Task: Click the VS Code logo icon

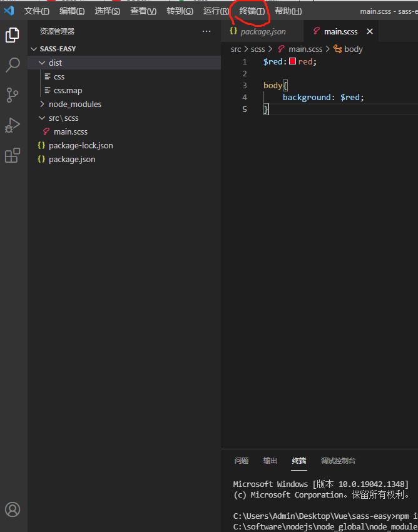Action: coord(9,11)
